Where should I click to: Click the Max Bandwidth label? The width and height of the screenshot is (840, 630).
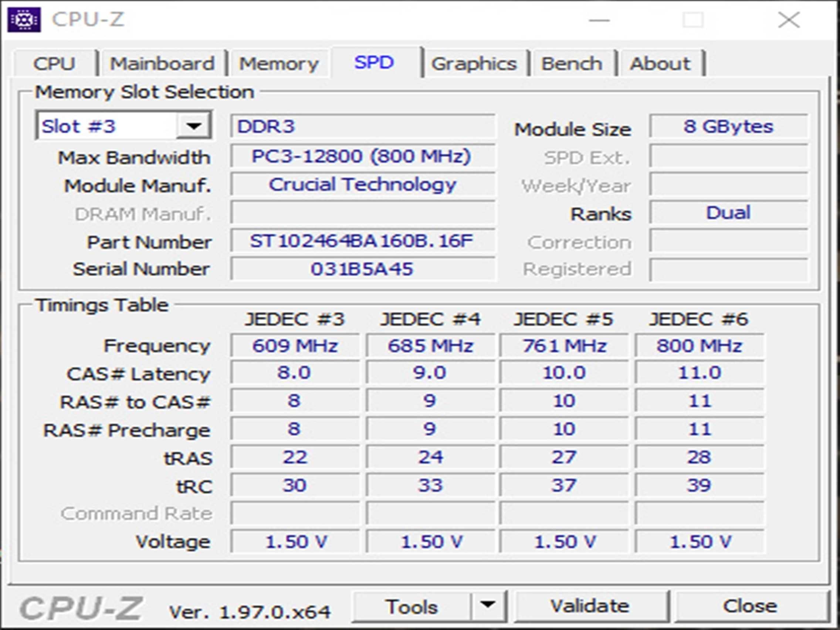click(134, 157)
